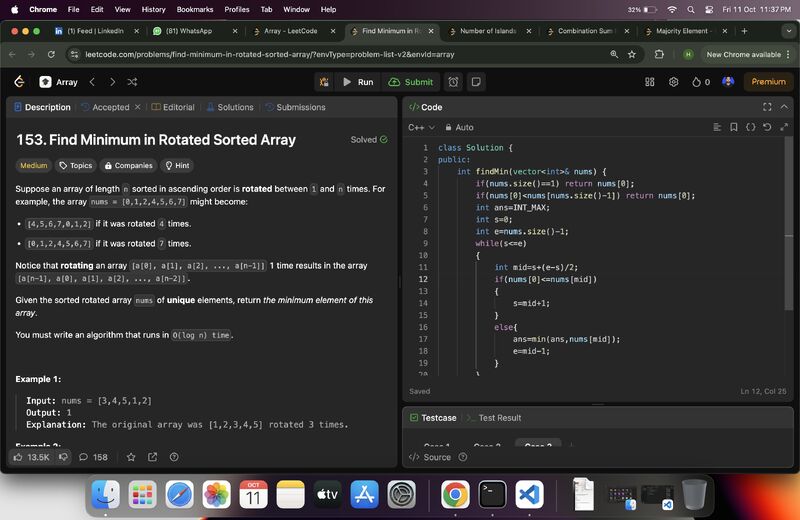The height and width of the screenshot is (520, 800).
Task: Show the problem Topics
Action: click(76, 165)
